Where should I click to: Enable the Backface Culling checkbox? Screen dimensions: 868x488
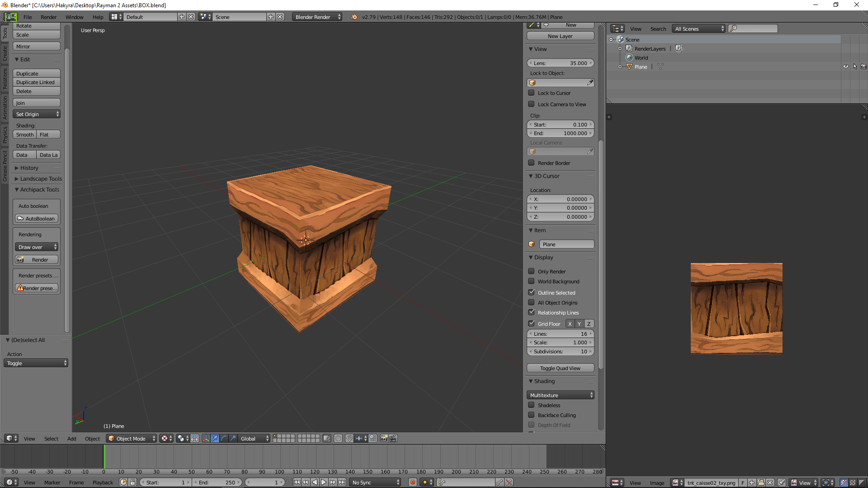pos(532,415)
